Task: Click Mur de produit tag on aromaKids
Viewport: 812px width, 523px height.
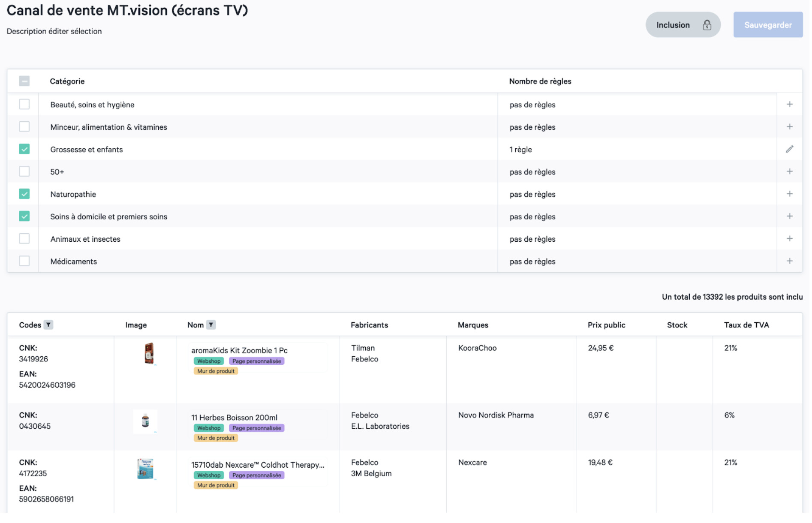Action: (216, 371)
